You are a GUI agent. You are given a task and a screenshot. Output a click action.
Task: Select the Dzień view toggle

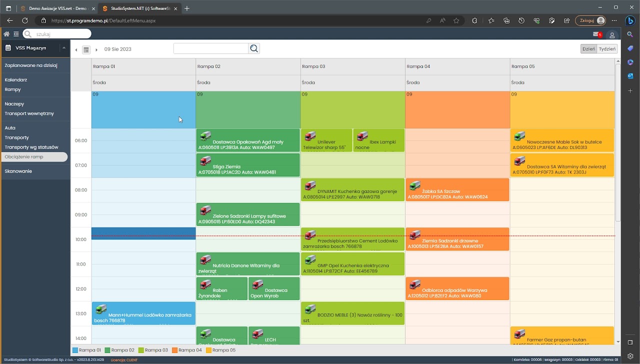(588, 49)
